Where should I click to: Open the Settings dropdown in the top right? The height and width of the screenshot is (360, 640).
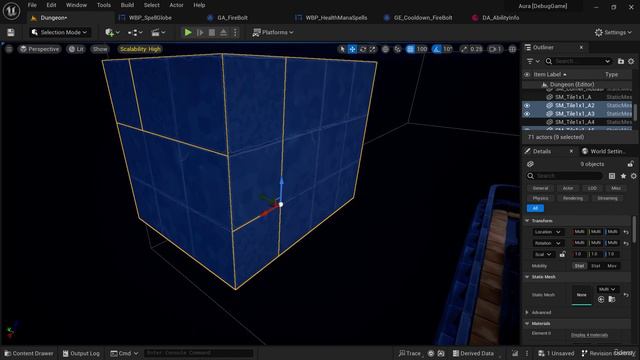(x=613, y=32)
